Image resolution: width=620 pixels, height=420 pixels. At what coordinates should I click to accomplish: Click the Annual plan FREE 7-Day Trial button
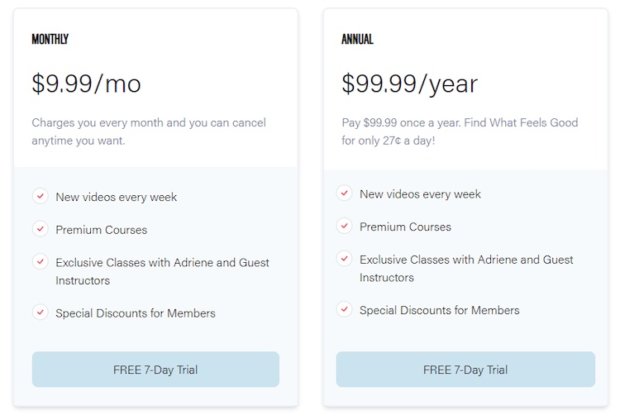[x=465, y=369]
